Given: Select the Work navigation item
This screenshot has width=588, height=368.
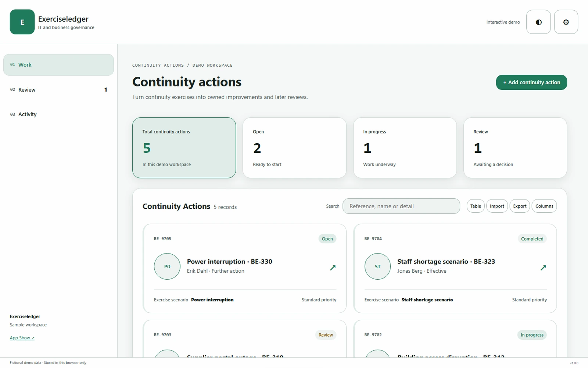Looking at the screenshot, I should (x=58, y=65).
